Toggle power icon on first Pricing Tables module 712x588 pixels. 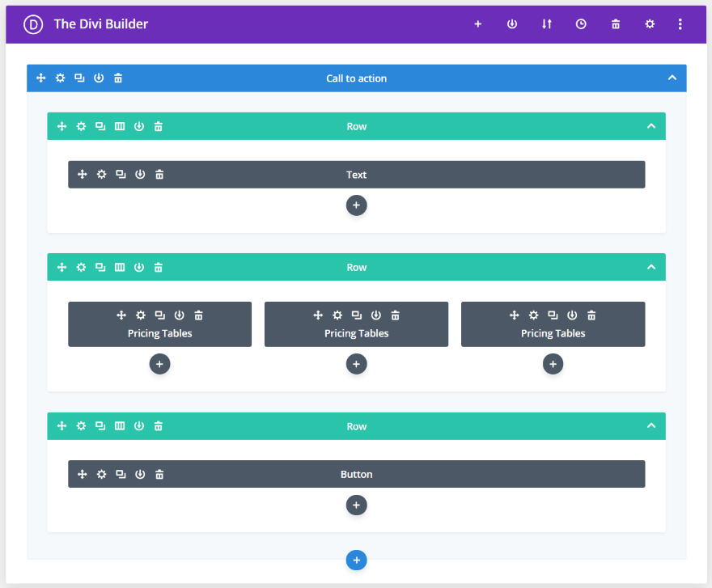pos(180,315)
